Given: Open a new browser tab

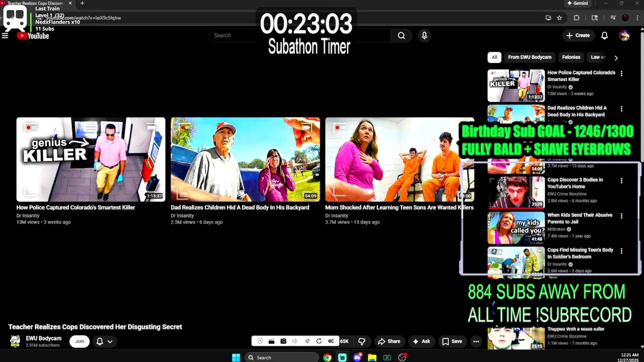Looking at the screenshot, I should click(x=82, y=3).
